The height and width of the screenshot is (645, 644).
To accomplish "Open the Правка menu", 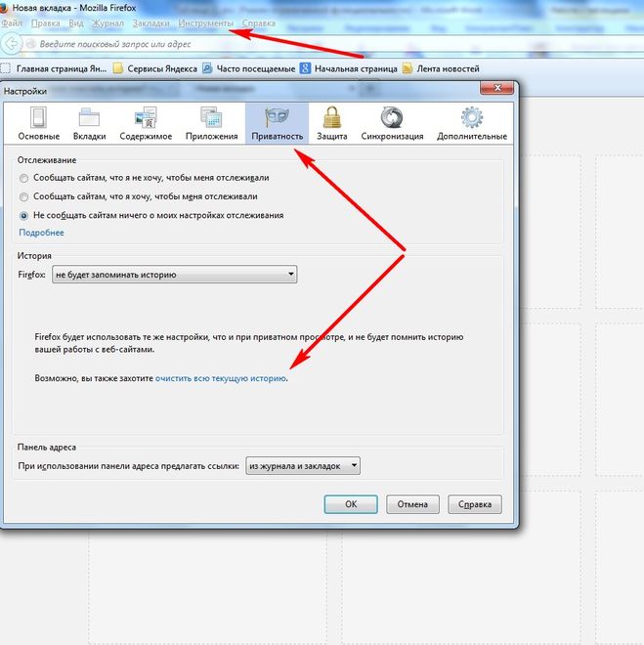I will tap(46, 23).
